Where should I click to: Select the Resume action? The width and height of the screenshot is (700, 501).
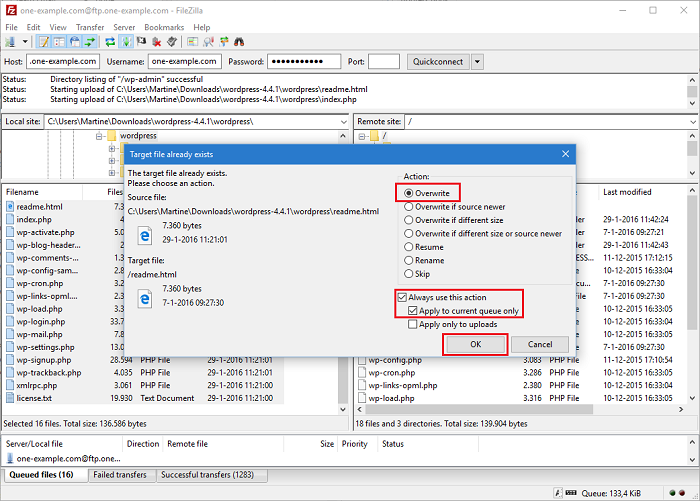424,247
